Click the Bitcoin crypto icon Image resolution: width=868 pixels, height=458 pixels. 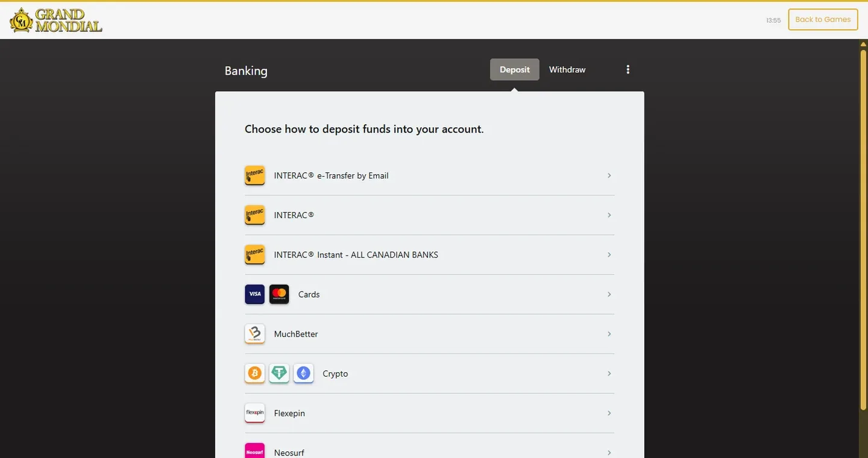point(255,374)
